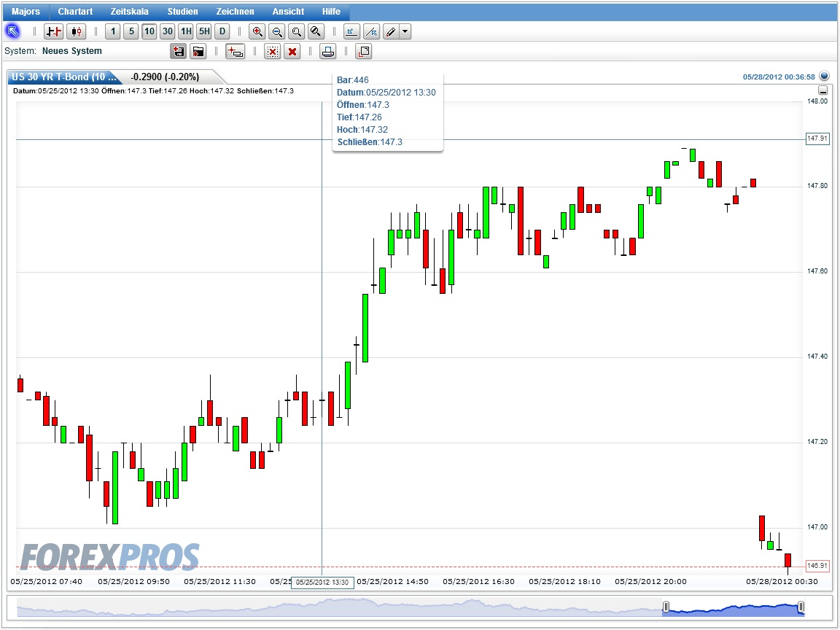Save the system with the disk icon
This screenshot has width=840, height=630.
179,52
